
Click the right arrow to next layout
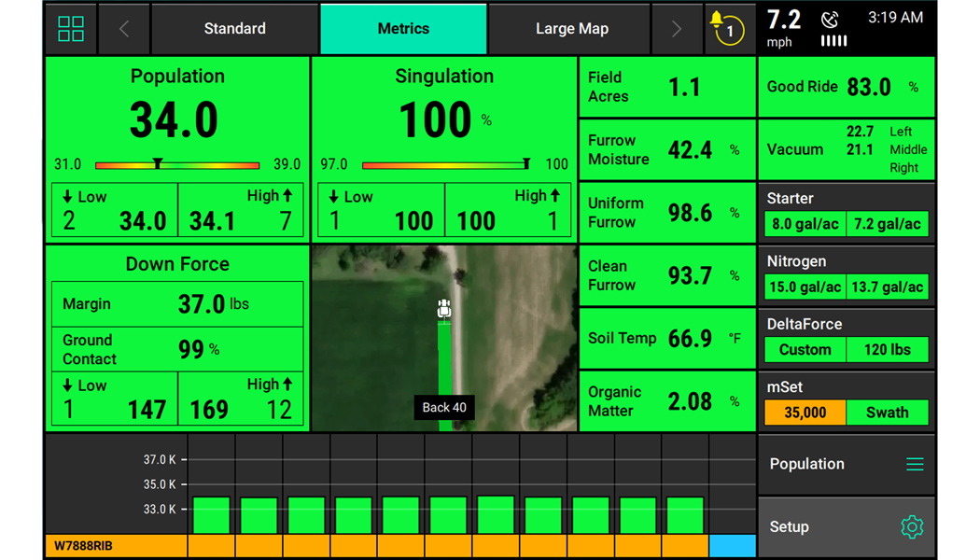pyautogui.click(x=677, y=29)
